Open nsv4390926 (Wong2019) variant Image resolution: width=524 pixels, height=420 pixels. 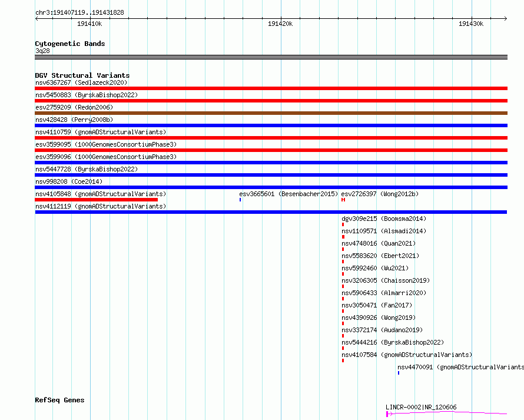point(379,318)
